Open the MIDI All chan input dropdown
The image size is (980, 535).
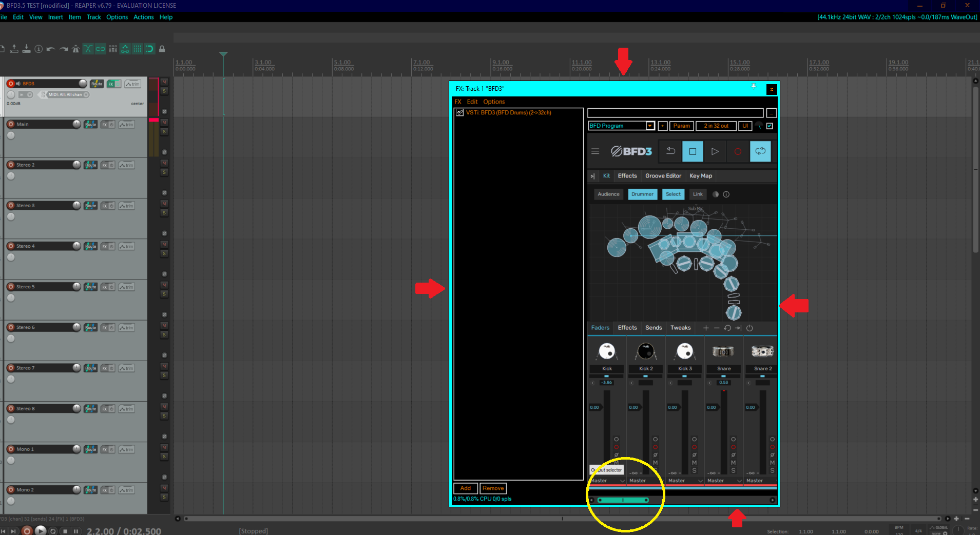(x=68, y=94)
